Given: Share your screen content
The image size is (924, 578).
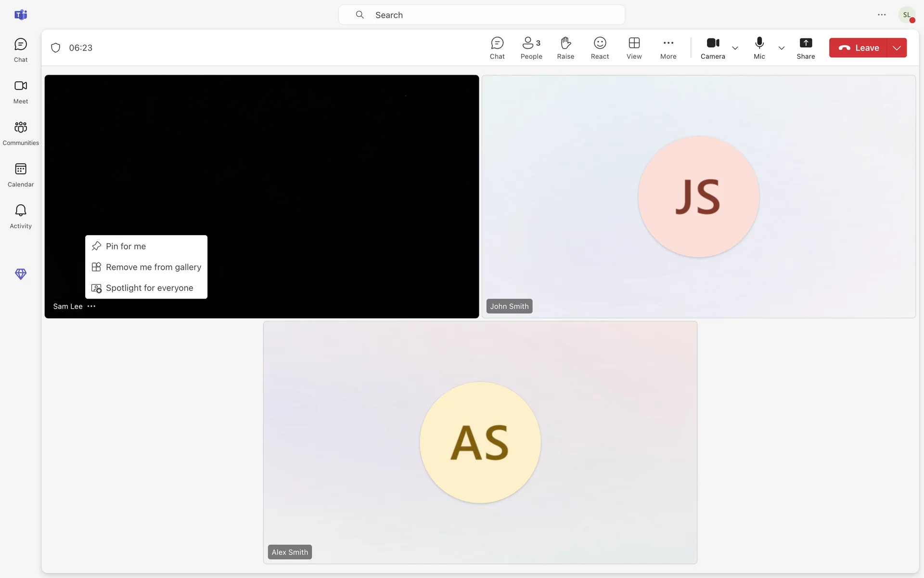Looking at the screenshot, I should tap(806, 48).
